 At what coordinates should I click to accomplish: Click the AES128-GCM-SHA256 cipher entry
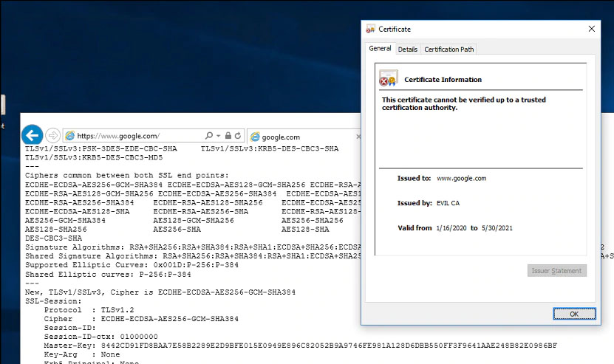(x=194, y=220)
